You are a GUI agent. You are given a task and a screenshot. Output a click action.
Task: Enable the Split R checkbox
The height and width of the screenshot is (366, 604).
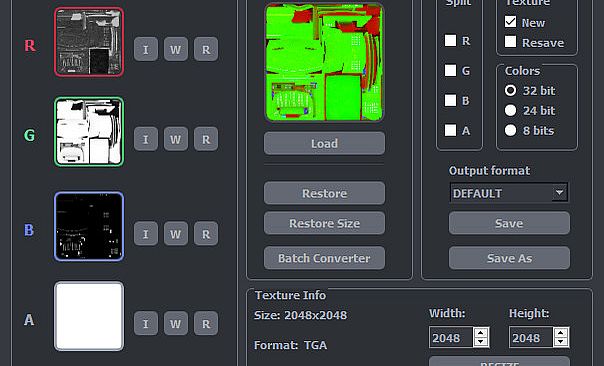450,40
